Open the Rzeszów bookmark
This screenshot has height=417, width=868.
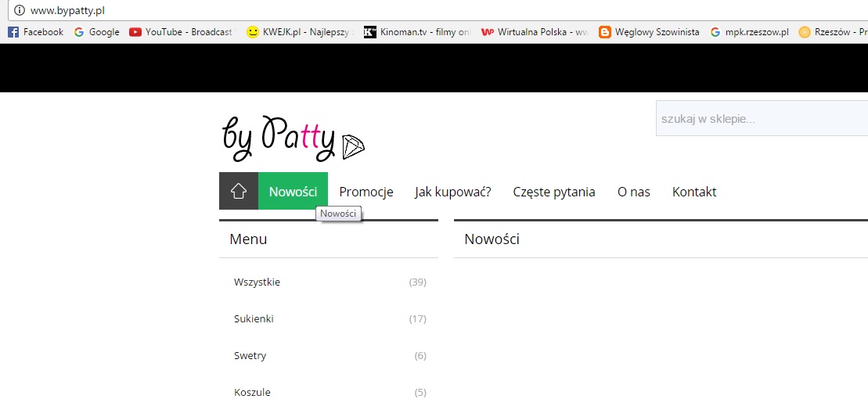(833, 32)
